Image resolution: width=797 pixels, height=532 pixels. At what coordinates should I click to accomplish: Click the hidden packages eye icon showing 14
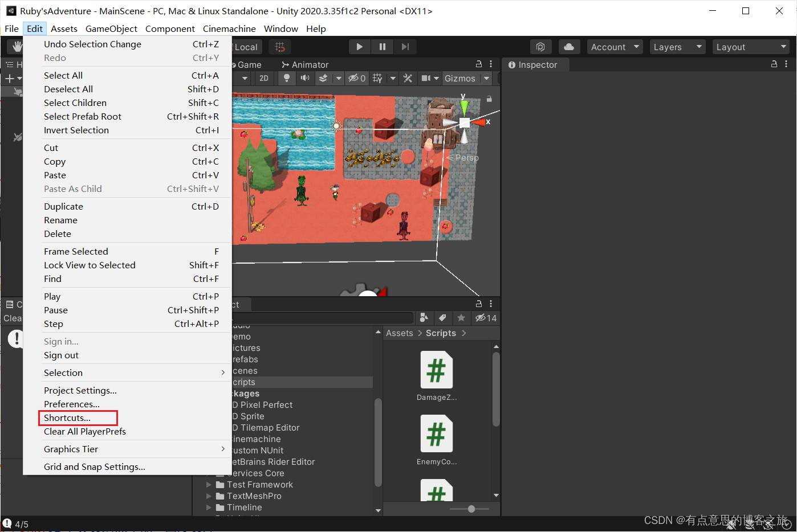point(482,318)
